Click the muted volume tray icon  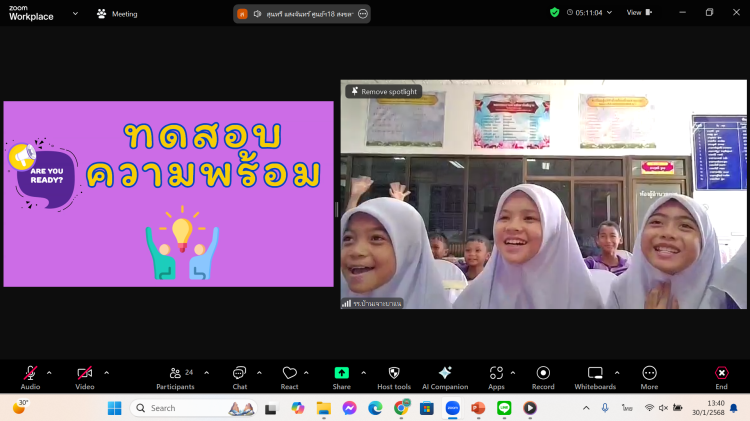[x=663, y=408]
